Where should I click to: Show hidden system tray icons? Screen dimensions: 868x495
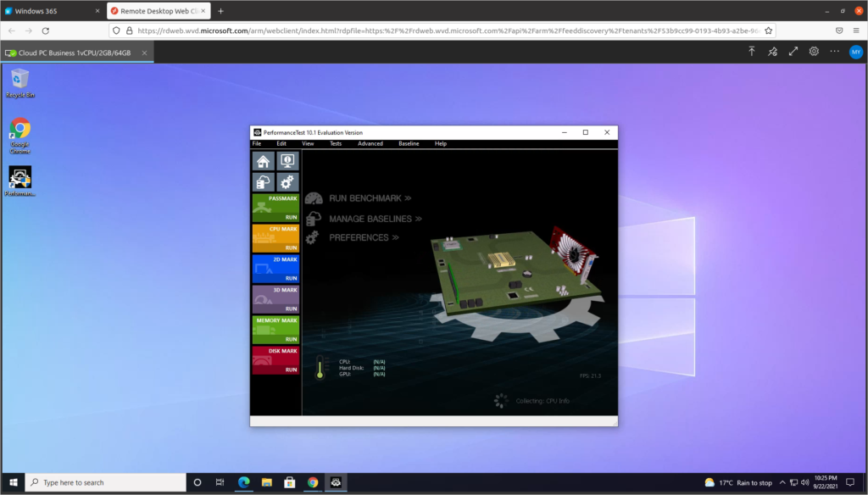pyautogui.click(x=782, y=482)
